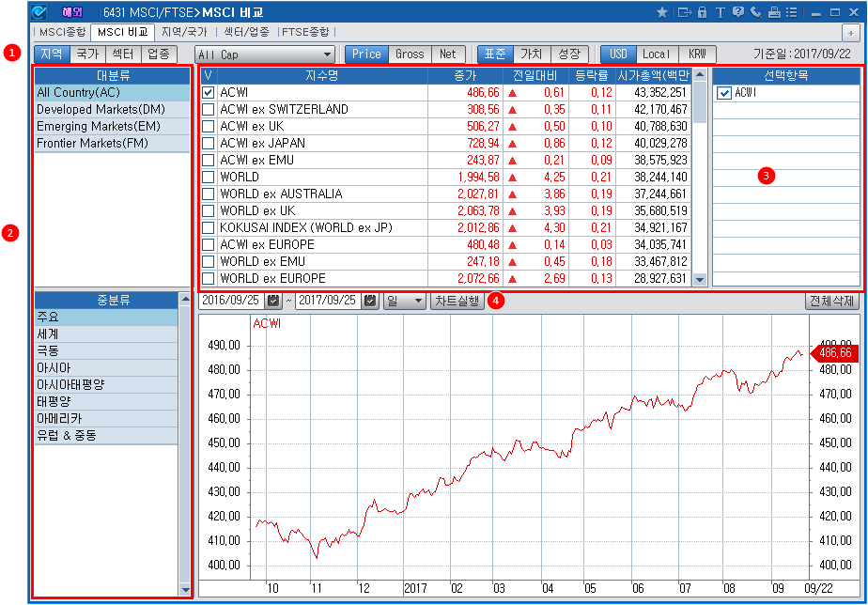Click the export/send arrow icon in title bar
868x605 pixels.
685,12
